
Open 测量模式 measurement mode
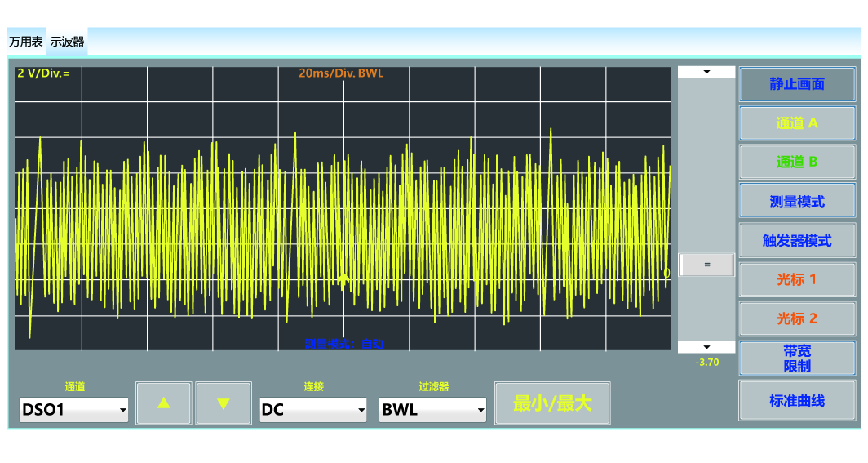[797, 201]
